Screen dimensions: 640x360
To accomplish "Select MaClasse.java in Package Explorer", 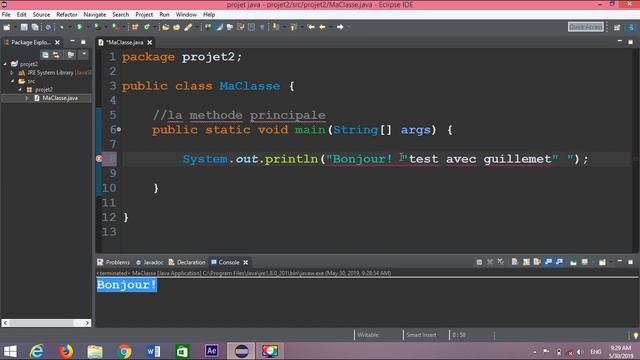I will pyautogui.click(x=60, y=98).
